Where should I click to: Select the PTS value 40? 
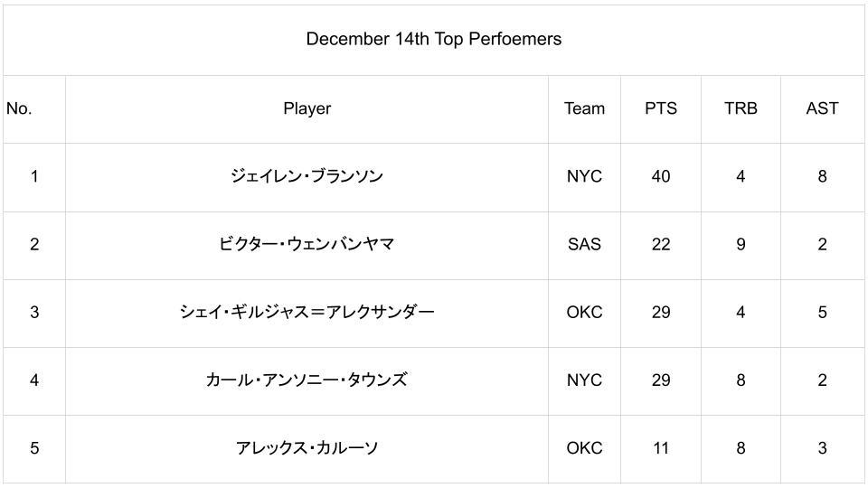pyautogui.click(x=661, y=176)
